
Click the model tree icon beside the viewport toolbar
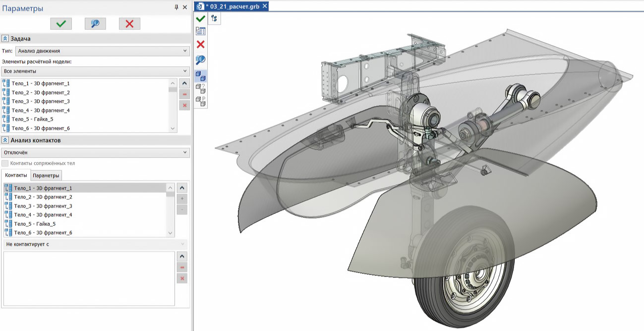(x=214, y=18)
